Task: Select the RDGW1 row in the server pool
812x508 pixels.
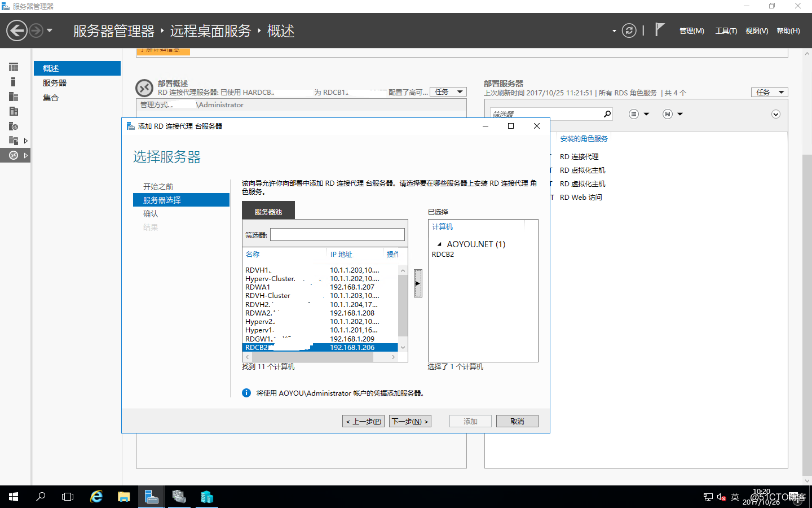Action: coord(320,339)
